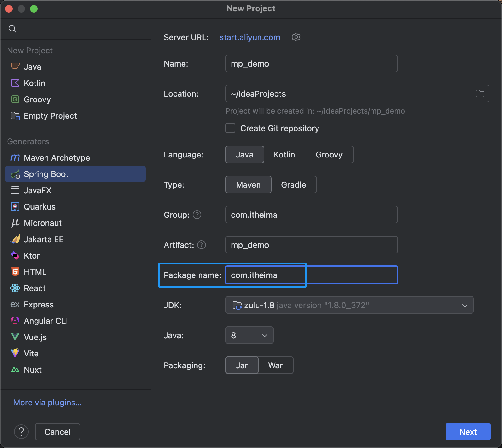This screenshot has width=502, height=448.
Task: Set language to Groovy
Action: (329, 154)
